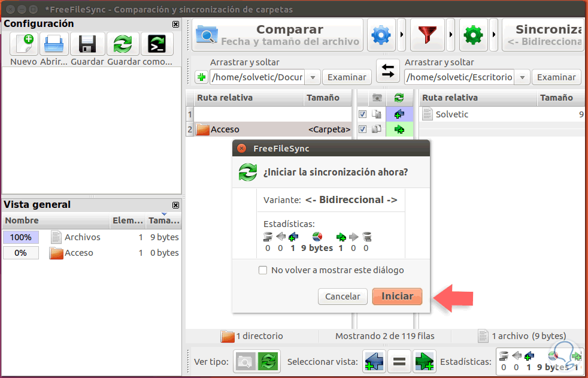Sort overview by Elem... column
Image resolution: width=588 pixels, height=378 pixels.
point(128,220)
